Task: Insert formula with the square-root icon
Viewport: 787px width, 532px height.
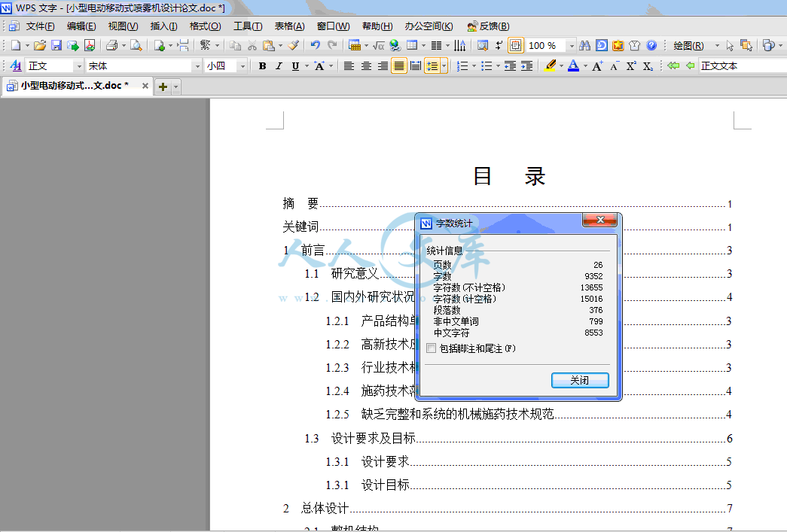Action: point(379,46)
